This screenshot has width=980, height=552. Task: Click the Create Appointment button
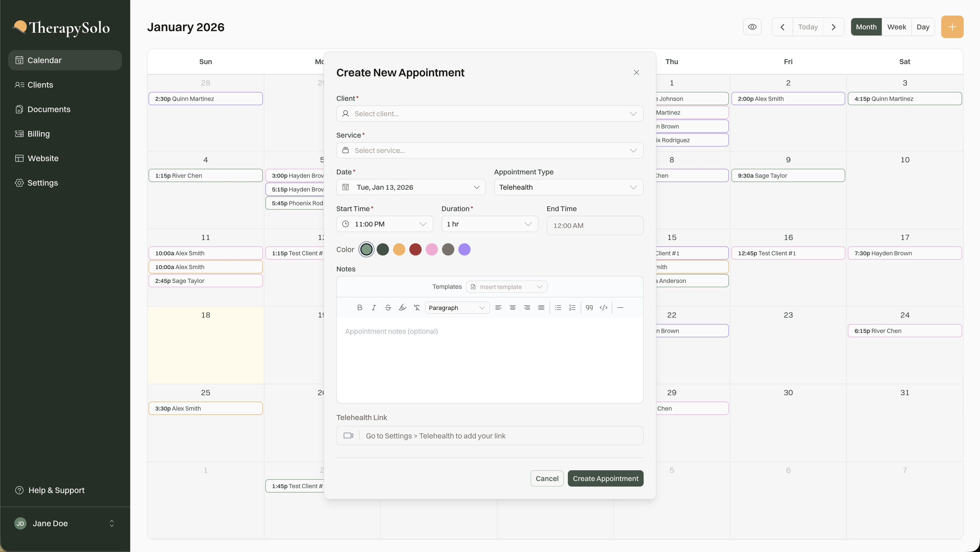point(605,478)
